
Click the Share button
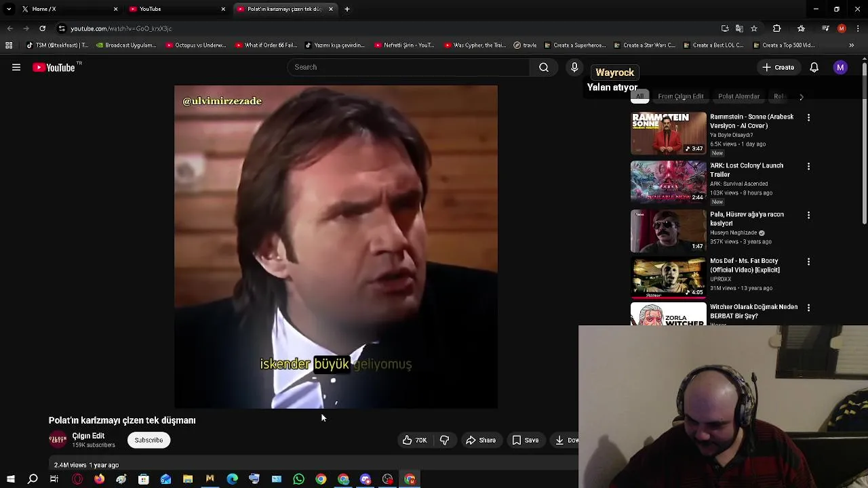coord(481,440)
